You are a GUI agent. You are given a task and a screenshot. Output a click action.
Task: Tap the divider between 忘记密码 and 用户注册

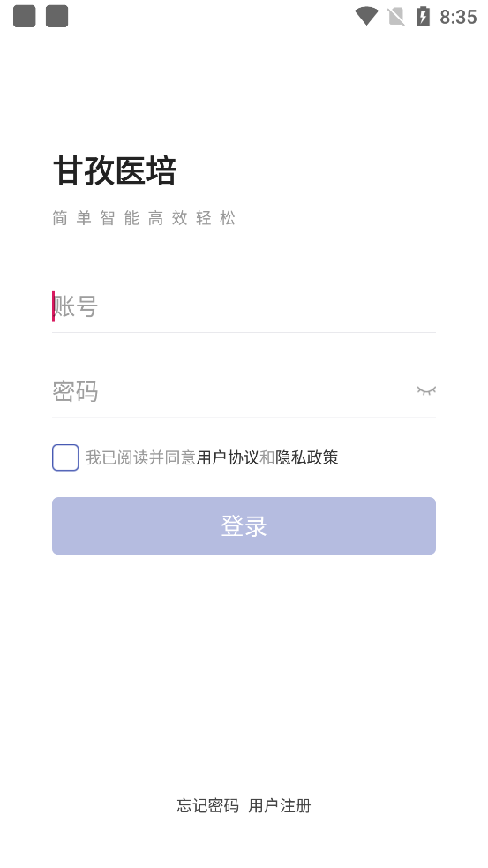pyautogui.click(x=244, y=805)
